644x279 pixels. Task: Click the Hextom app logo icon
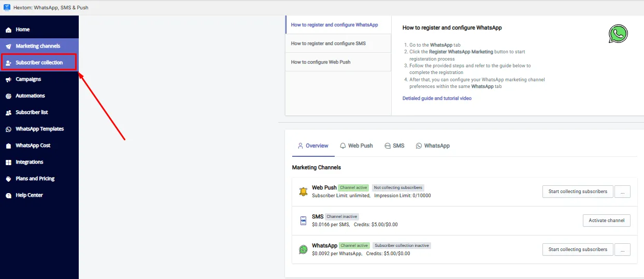tap(7, 7)
